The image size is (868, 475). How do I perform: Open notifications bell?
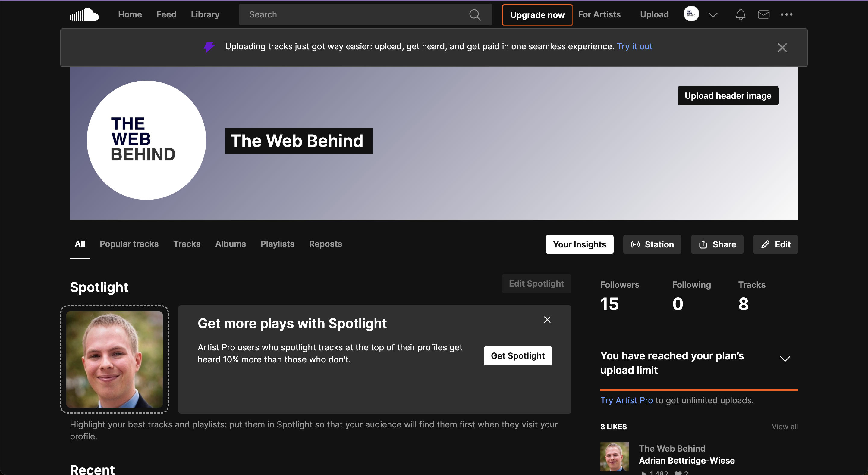pyautogui.click(x=740, y=14)
